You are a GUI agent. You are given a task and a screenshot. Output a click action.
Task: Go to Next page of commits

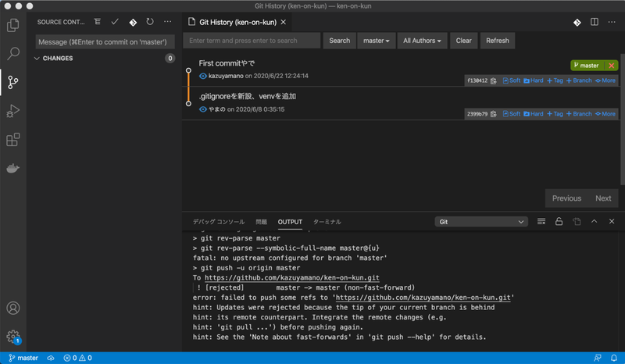[x=603, y=198]
